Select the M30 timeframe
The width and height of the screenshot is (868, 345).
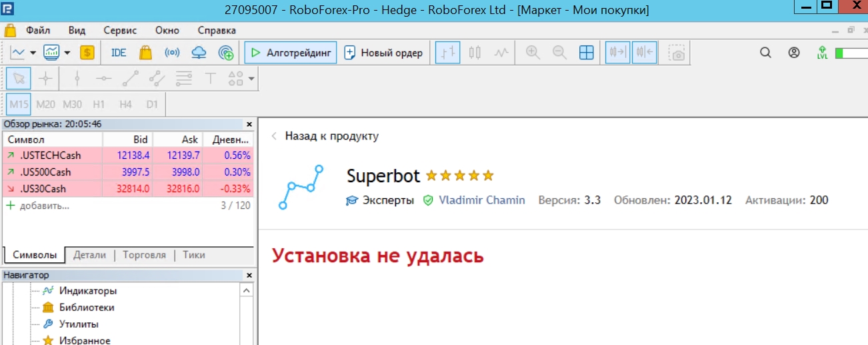pos(72,104)
